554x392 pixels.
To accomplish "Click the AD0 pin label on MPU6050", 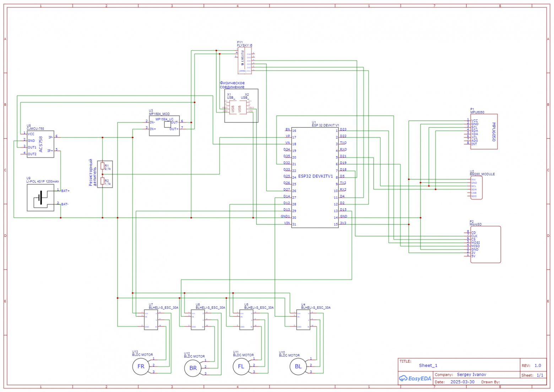I will (474, 141).
